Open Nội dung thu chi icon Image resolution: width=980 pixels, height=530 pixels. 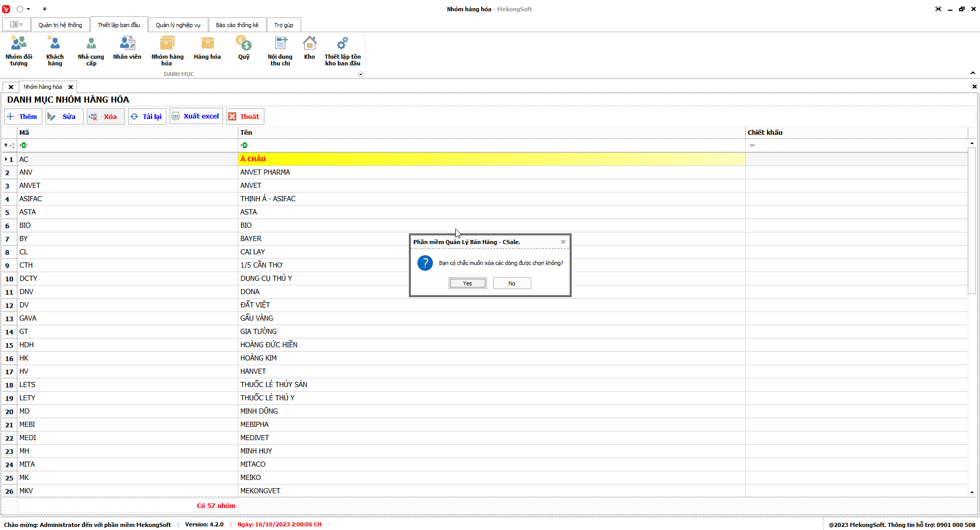(x=280, y=51)
